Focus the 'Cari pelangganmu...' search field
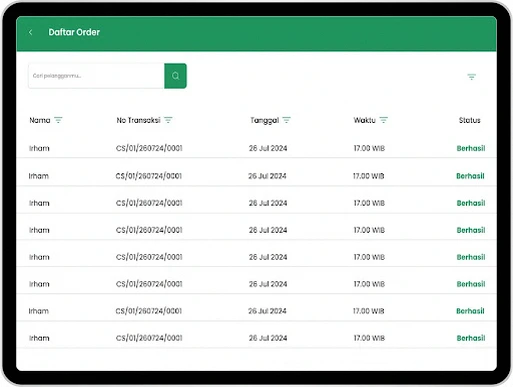 [96, 76]
